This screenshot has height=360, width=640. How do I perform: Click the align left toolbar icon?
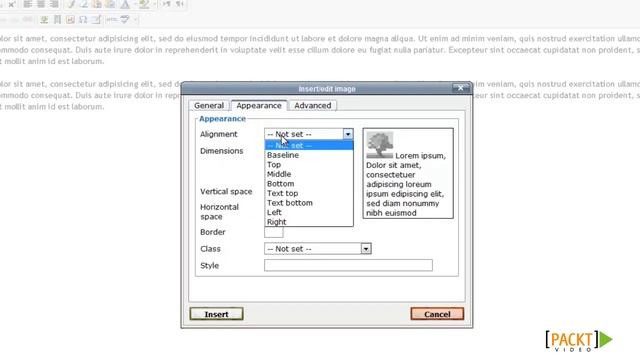(27, 4)
